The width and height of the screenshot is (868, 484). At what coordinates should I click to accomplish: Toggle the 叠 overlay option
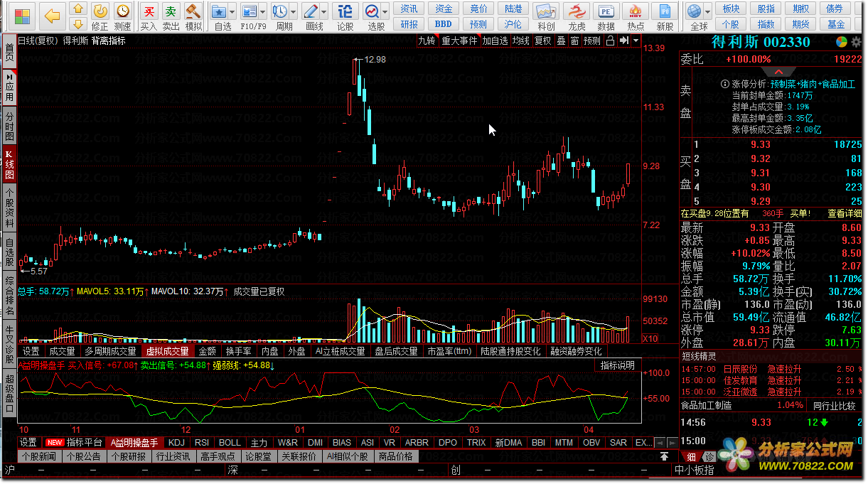click(561, 41)
